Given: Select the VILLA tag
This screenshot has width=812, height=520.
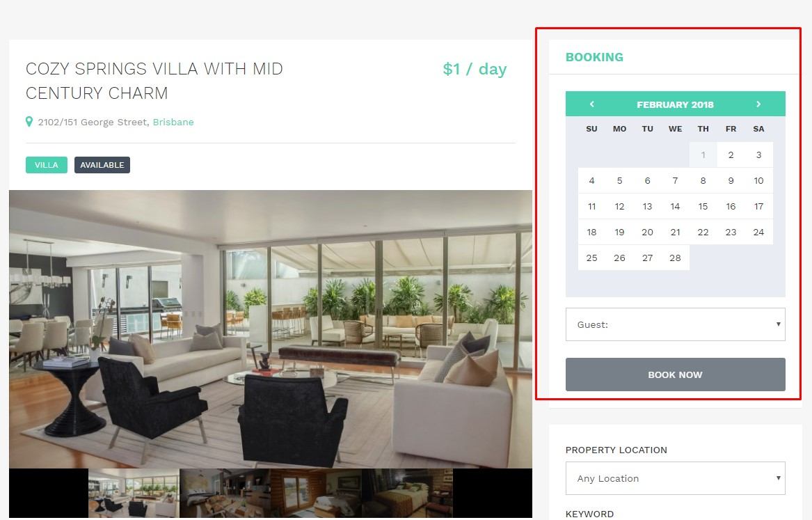Looking at the screenshot, I should [x=47, y=165].
